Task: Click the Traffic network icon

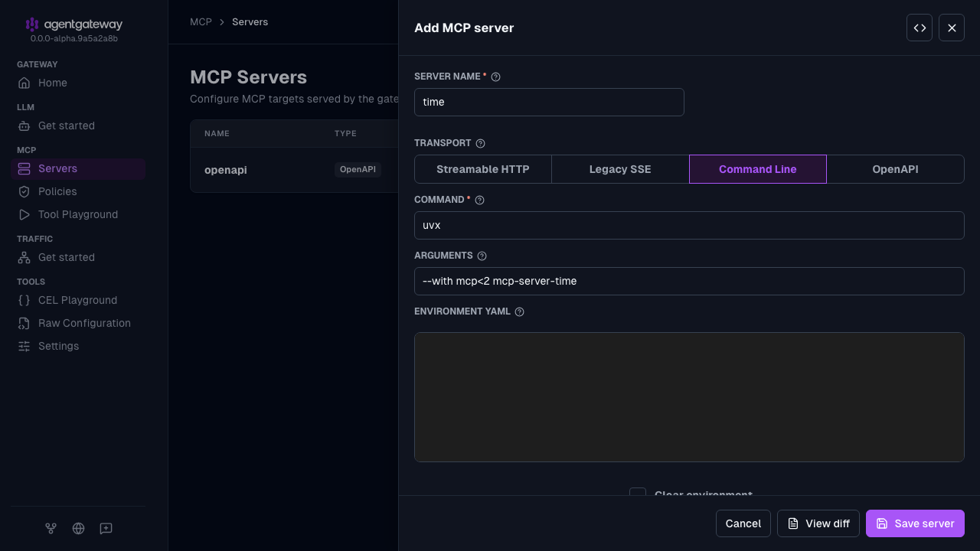Action: 24,257
